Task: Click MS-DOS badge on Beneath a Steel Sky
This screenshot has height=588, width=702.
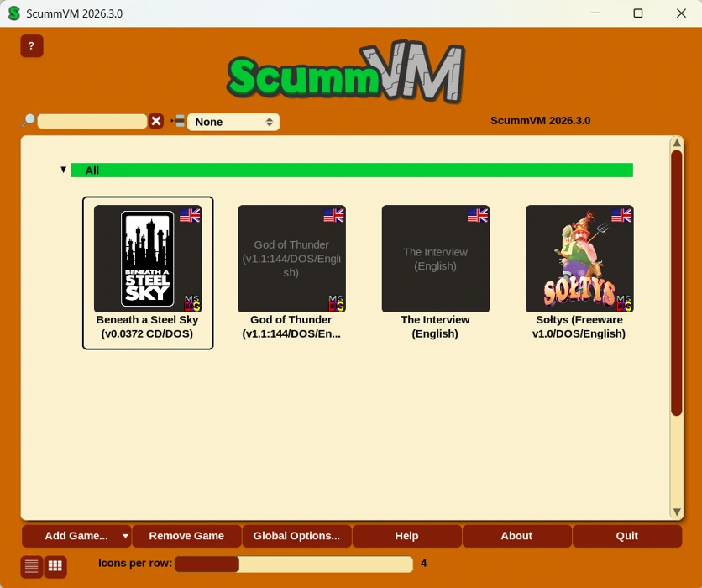Action: 192,303
